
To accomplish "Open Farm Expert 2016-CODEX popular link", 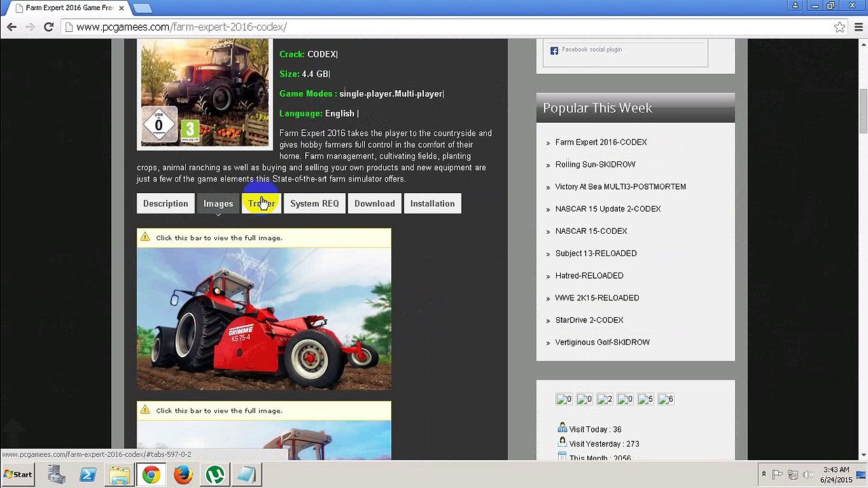I will (601, 142).
